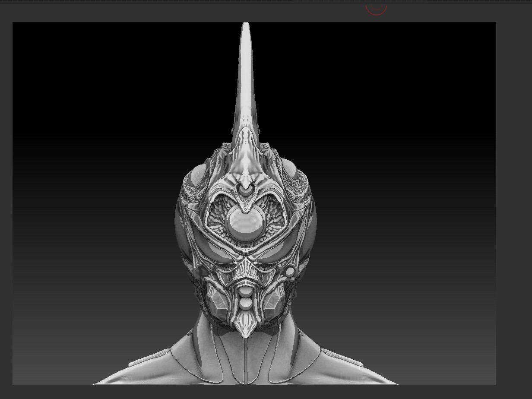Click the gray panel area left of canvas

click(x=6, y=199)
